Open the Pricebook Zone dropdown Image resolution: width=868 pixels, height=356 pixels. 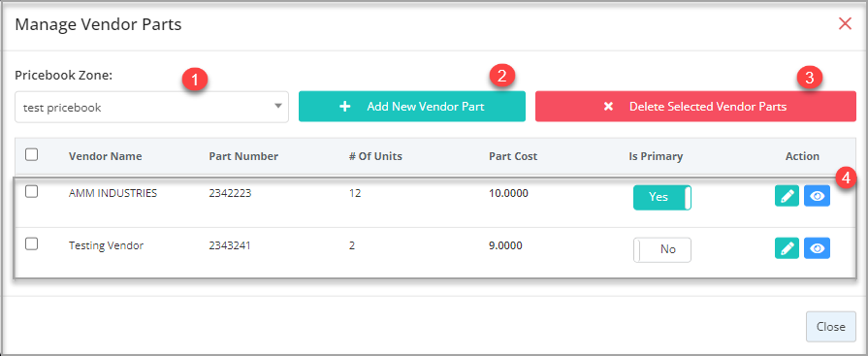click(x=151, y=107)
